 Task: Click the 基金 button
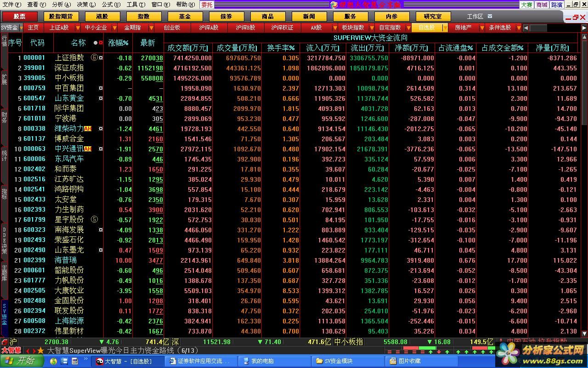click(x=185, y=16)
